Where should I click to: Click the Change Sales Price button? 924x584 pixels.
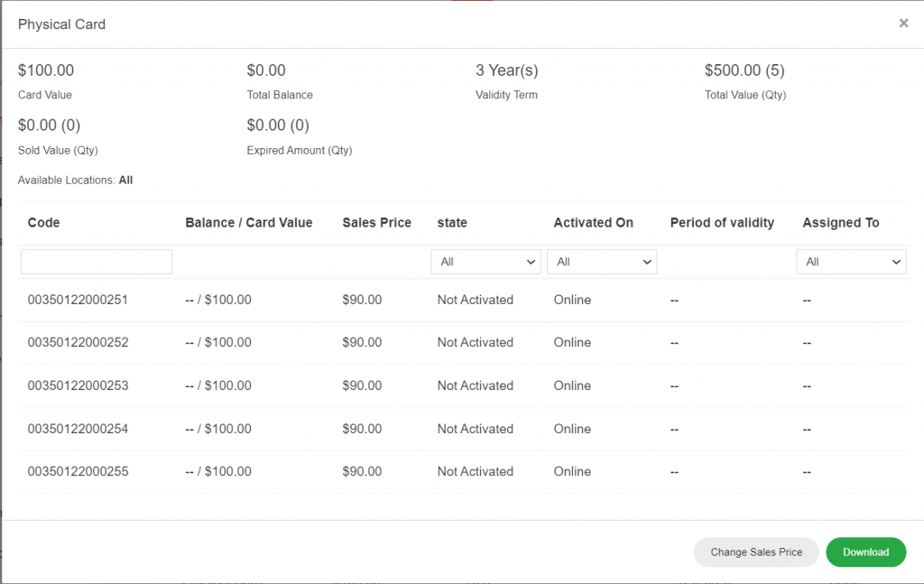756,552
